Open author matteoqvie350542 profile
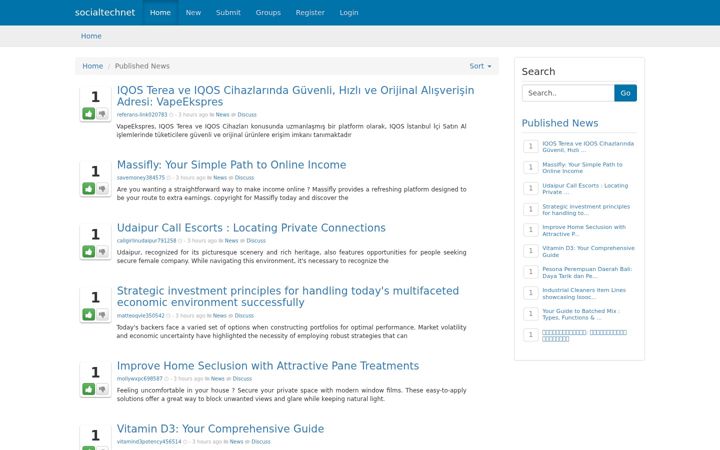 tap(141, 316)
